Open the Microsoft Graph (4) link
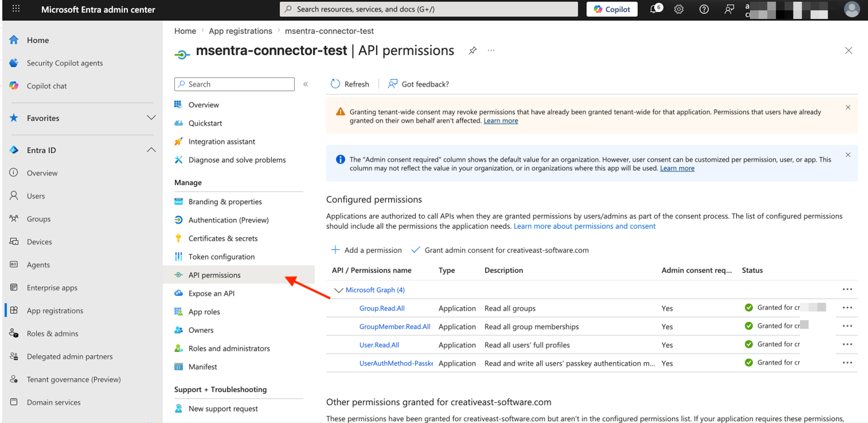The image size is (868, 423). point(375,290)
